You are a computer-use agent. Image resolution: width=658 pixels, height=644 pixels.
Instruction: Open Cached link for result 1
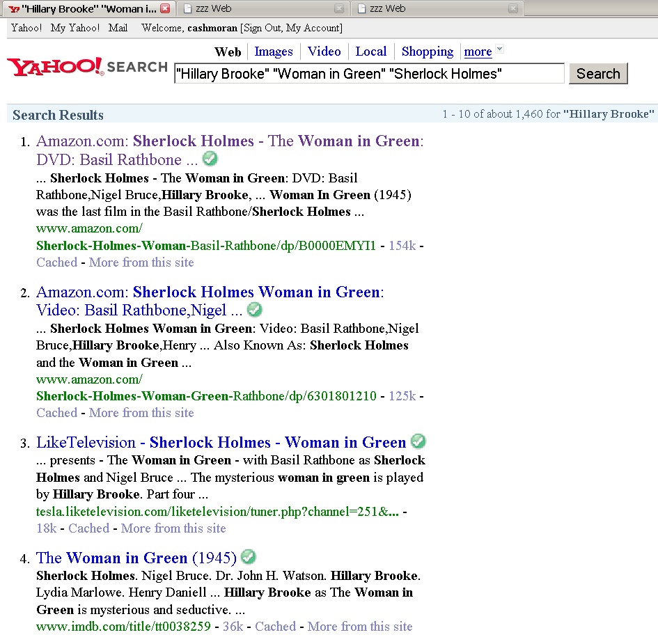57,262
